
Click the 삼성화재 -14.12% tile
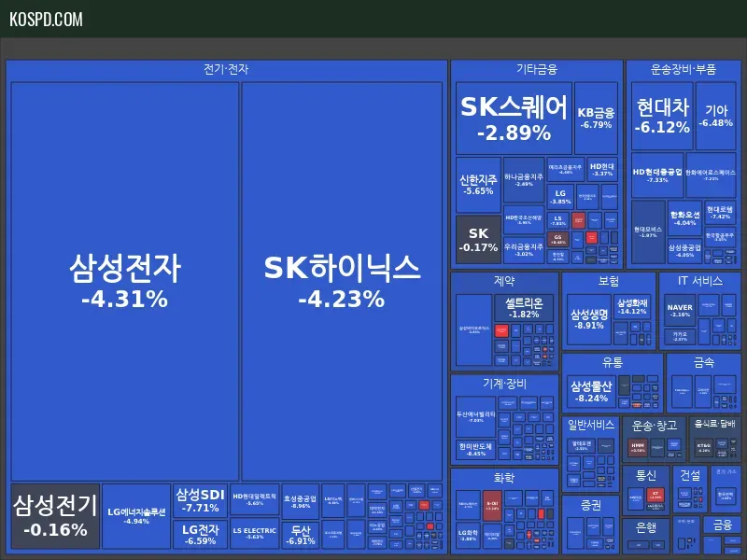point(632,307)
